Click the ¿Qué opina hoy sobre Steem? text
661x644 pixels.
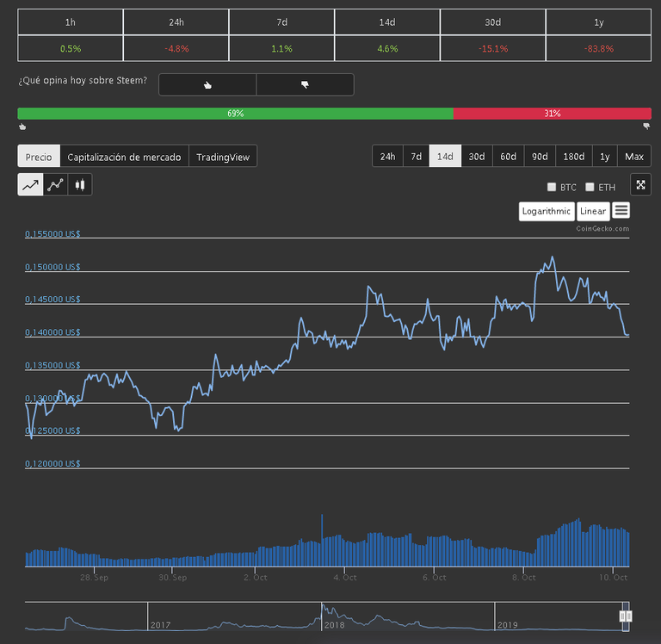tap(83, 80)
